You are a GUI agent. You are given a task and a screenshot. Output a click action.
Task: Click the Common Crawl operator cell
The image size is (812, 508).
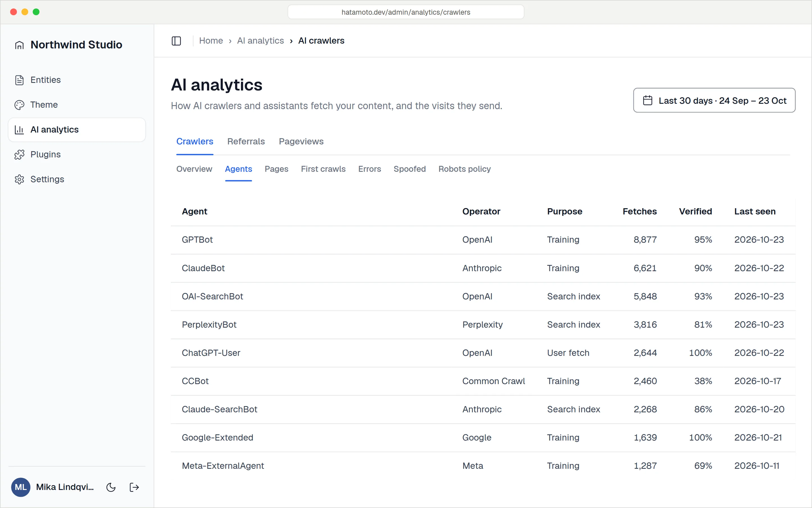coord(494,381)
